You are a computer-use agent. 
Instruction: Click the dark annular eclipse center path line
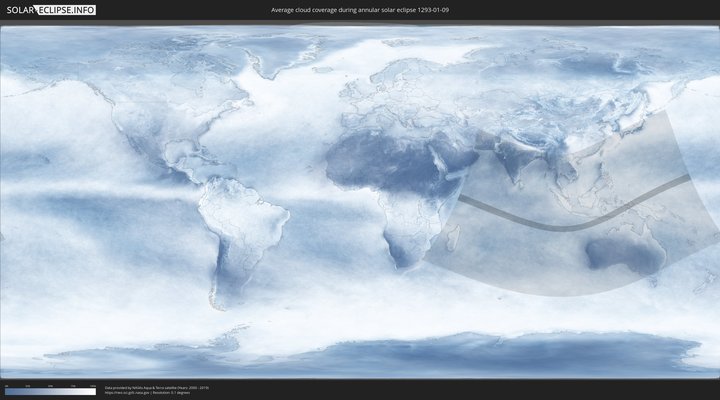560,226
